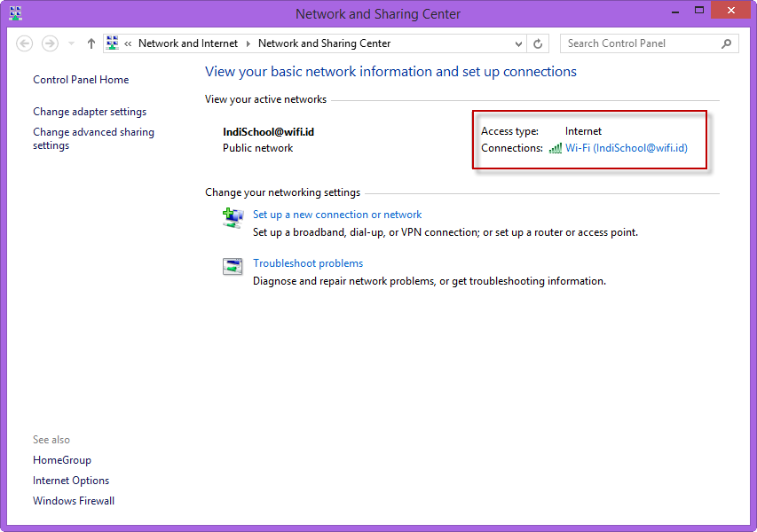This screenshot has height=532, width=757.
Task: Click the search magnifier icon
Action: click(x=726, y=44)
